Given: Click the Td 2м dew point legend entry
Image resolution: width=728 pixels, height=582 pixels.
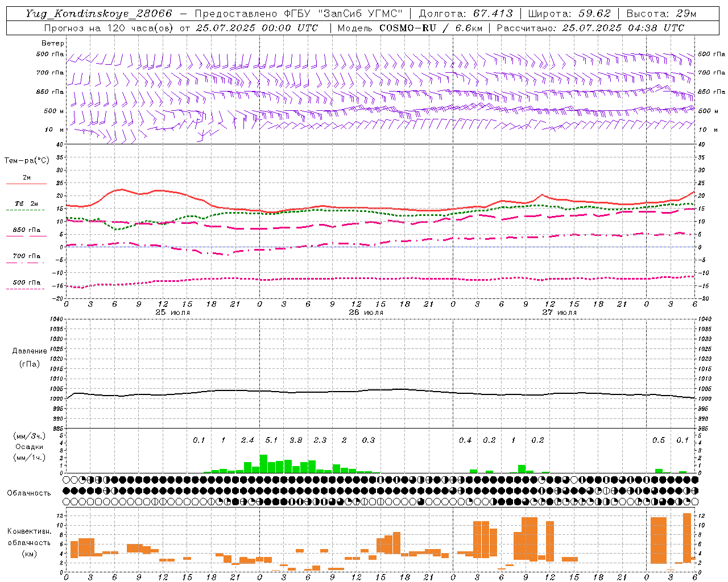Looking at the screenshot, I should pyautogui.click(x=27, y=203).
